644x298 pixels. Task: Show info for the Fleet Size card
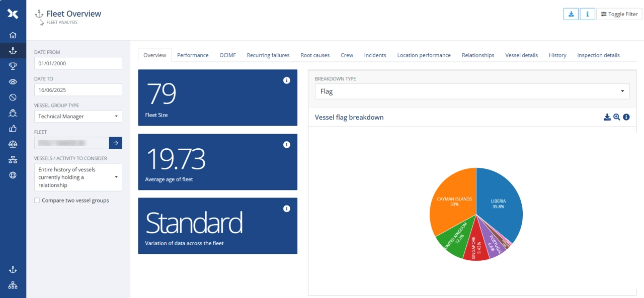287,80
